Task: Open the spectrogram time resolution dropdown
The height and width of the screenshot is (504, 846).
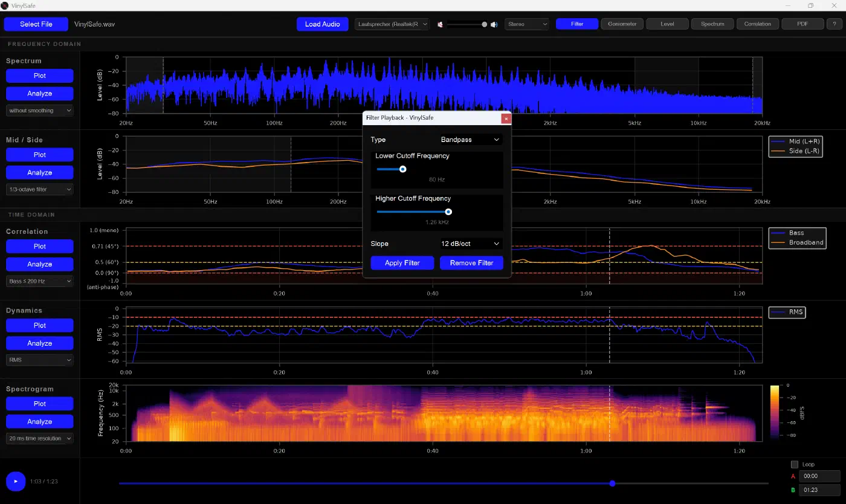Action: click(x=40, y=438)
